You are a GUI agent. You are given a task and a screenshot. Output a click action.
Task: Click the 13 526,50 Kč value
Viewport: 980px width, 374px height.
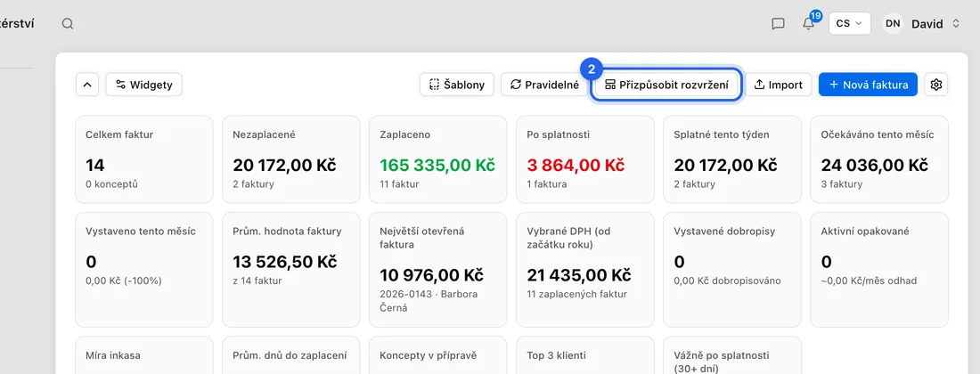(285, 262)
